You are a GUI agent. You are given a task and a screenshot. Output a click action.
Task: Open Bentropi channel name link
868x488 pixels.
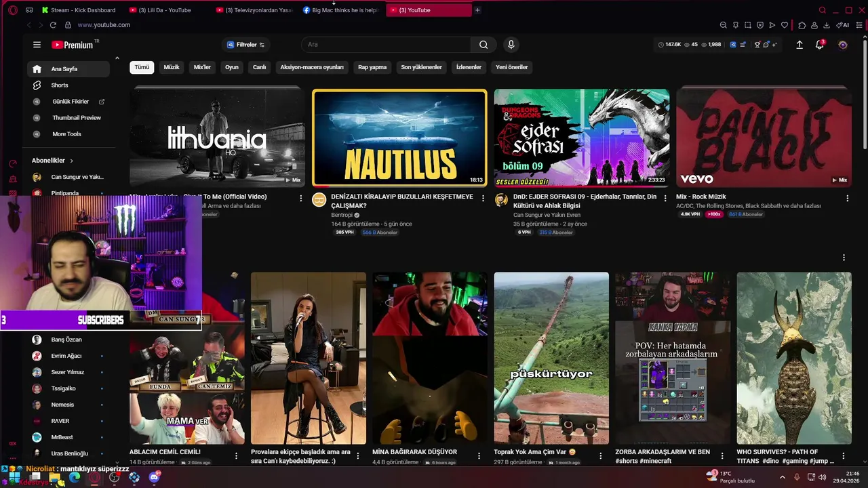[343, 215]
